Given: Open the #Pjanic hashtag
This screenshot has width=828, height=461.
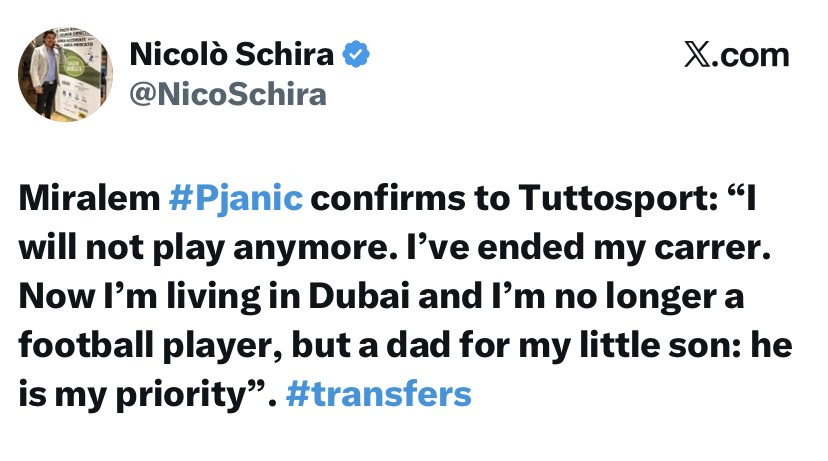Looking at the screenshot, I should point(235,198).
